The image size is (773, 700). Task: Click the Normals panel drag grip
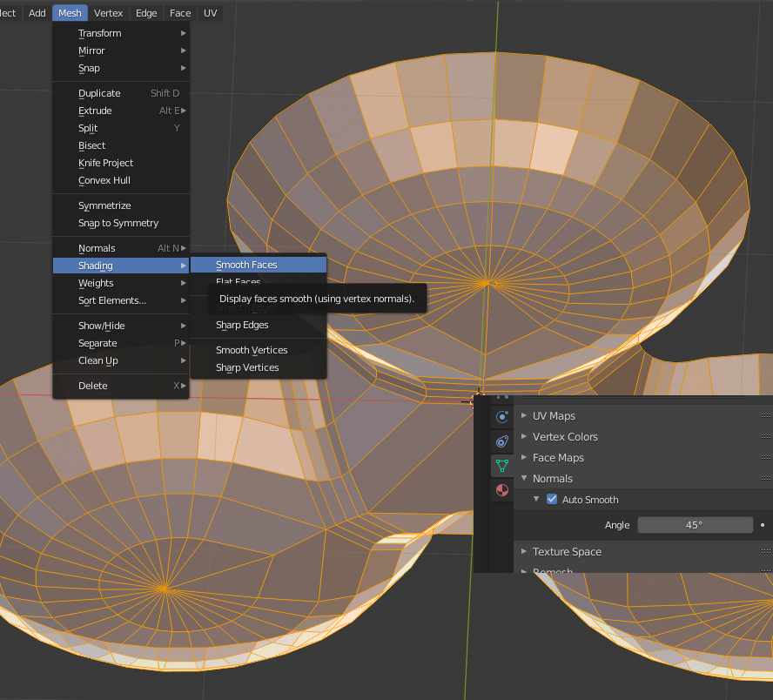tap(766, 479)
